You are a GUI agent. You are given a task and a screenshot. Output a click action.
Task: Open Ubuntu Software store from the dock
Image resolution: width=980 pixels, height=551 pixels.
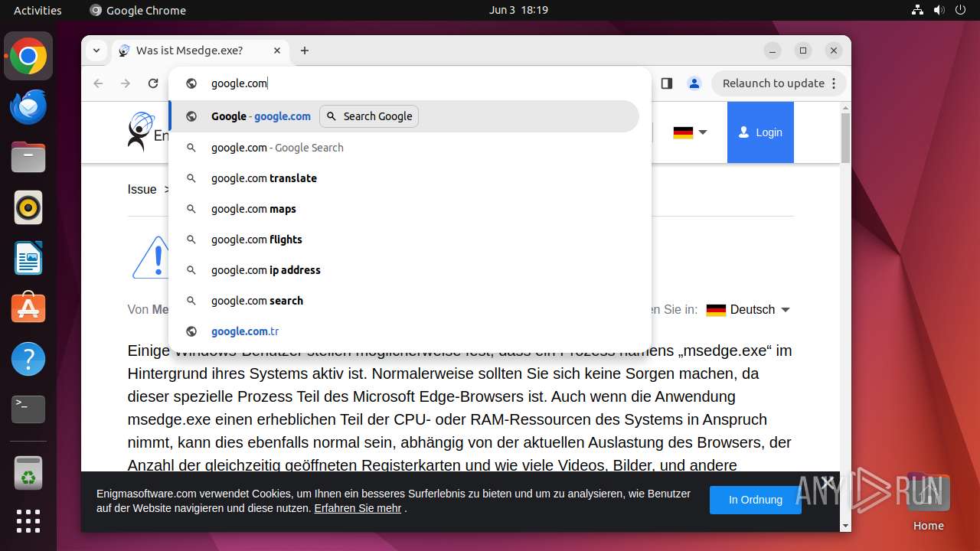28,308
